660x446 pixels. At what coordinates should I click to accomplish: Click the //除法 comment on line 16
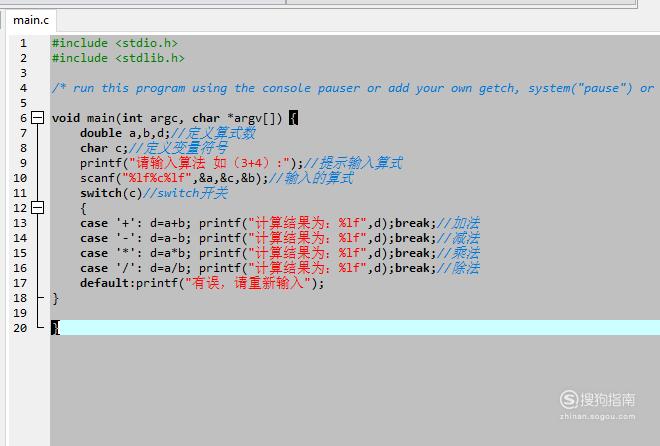click(458, 268)
